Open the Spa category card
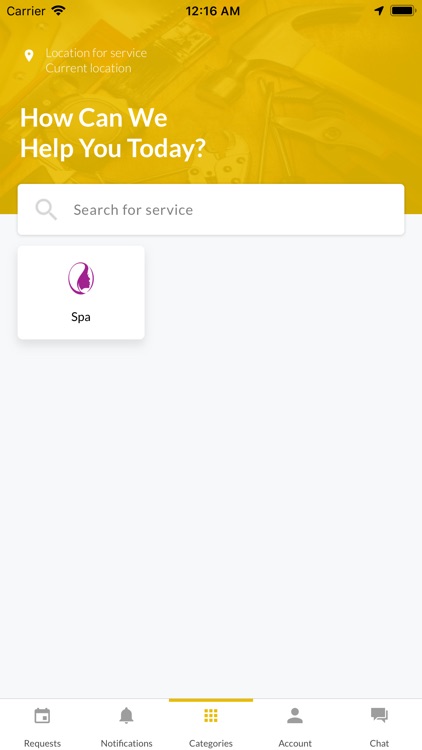422x750 pixels. coord(81,293)
